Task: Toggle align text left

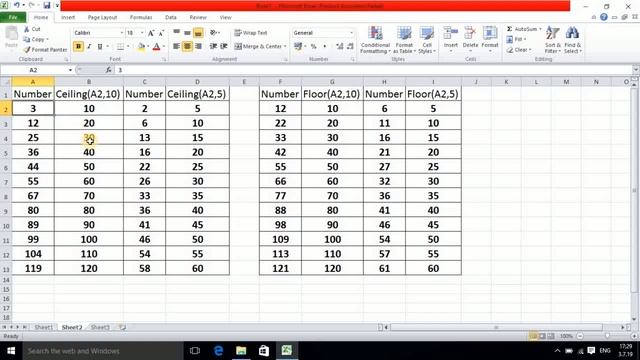Action: [x=176, y=46]
